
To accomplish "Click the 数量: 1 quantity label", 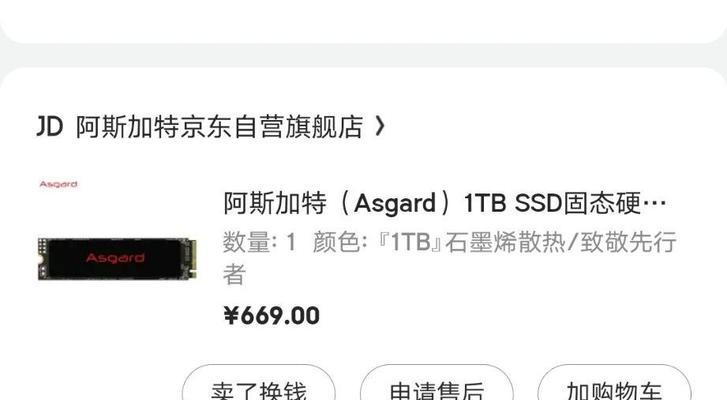I will 260,242.
